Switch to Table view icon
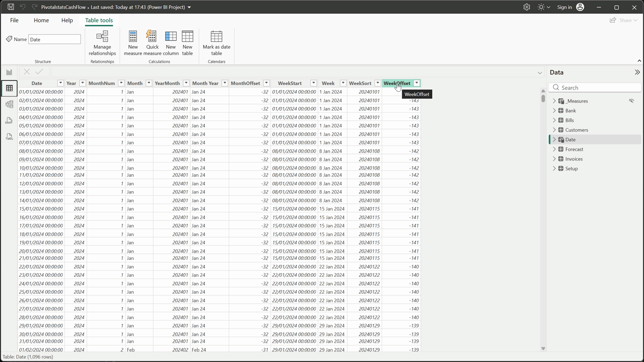The height and width of the screenshot is (362, 644). (x=9, y=88)
